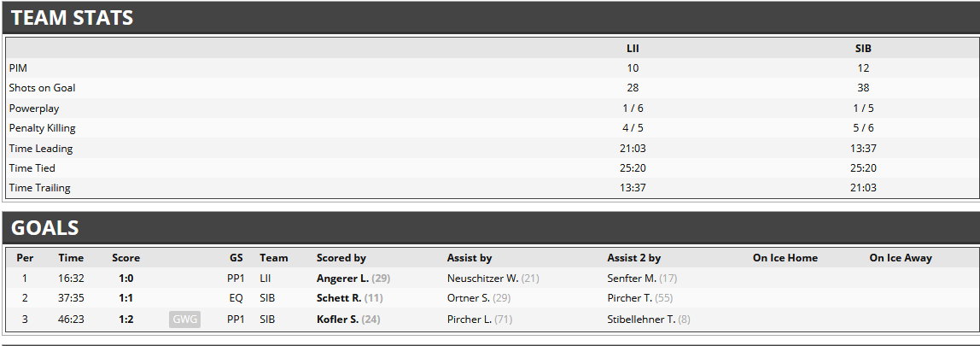Click the GWG badge in goals table
This screenshot has height=346, width=980.
pos(184,320)
